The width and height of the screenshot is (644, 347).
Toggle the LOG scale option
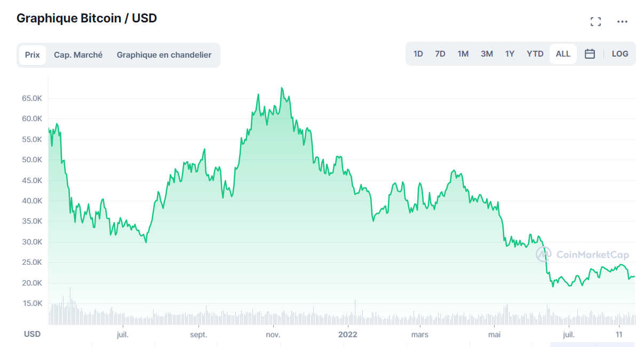pyautogui.click(x=619, y=53)
